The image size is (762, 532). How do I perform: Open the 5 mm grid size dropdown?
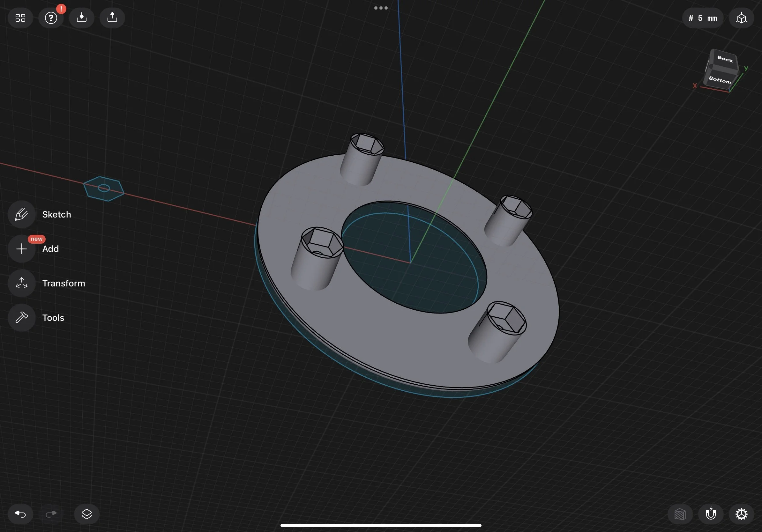[x=703, y=18]
